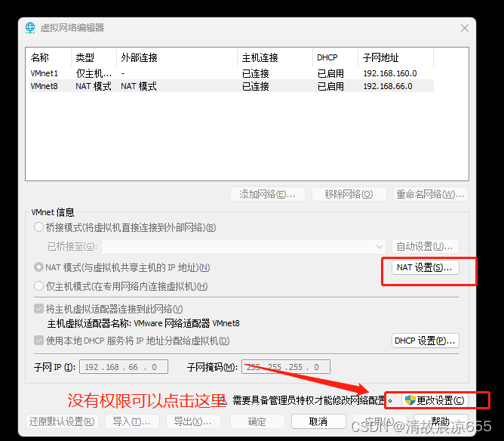Open NAT 设置(S)... button

pyautogui.click(x=426, y=267)
